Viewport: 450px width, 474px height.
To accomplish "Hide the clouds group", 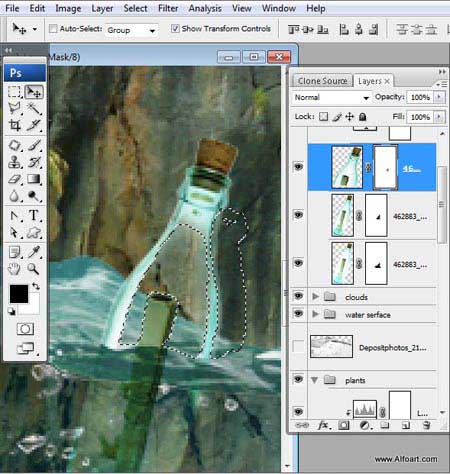I will [298, 296].
